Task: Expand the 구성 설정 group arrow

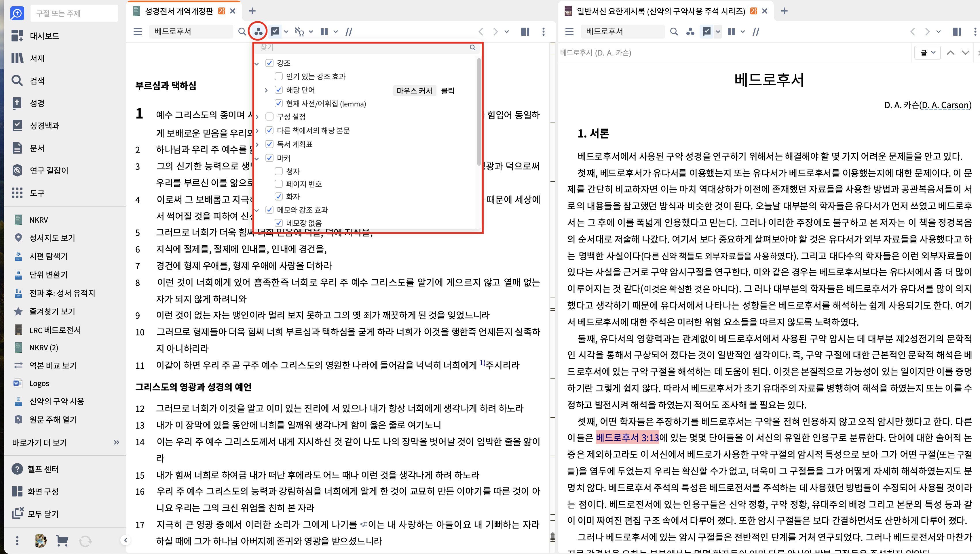Action: 257,117
